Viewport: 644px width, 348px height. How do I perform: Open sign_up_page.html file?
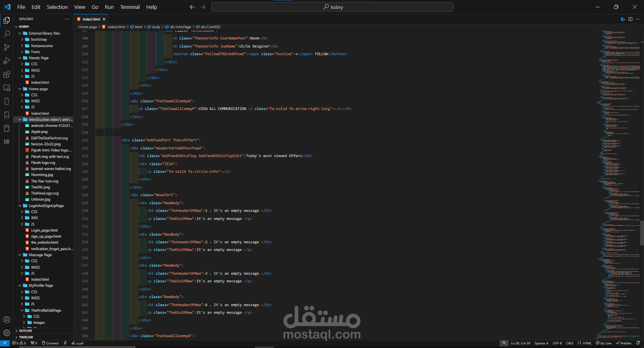point(44,236)
